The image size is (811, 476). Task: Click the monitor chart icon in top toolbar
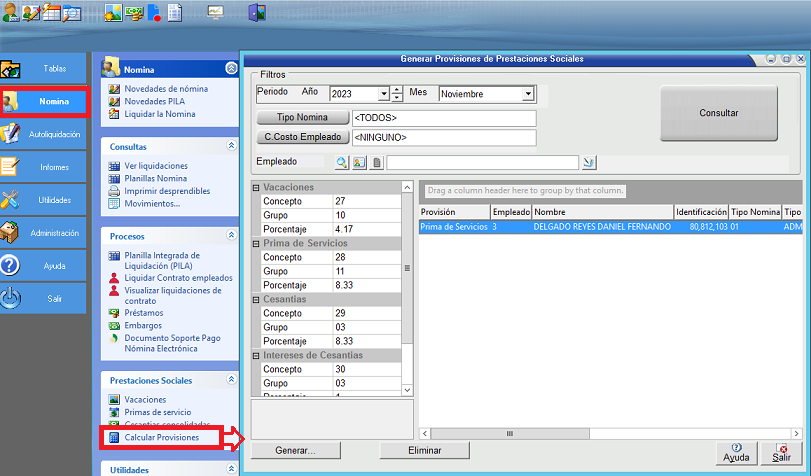(x=215, y=13)
